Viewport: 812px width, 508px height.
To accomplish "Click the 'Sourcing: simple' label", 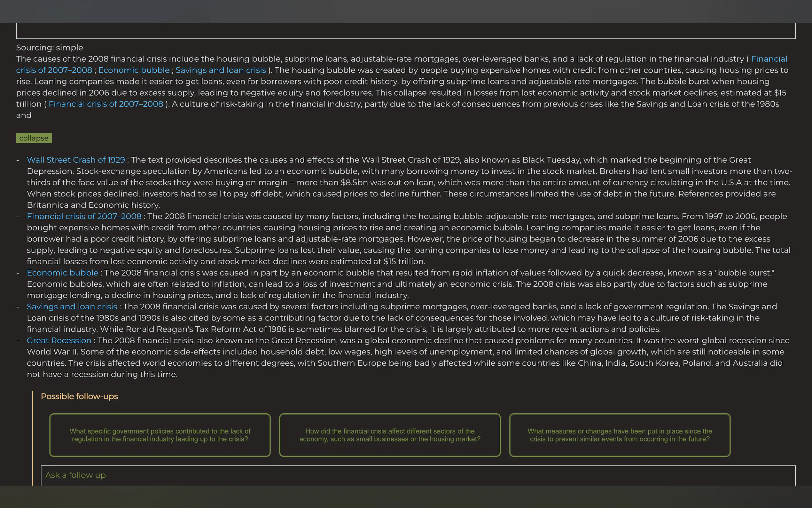I will coord(50,48).
